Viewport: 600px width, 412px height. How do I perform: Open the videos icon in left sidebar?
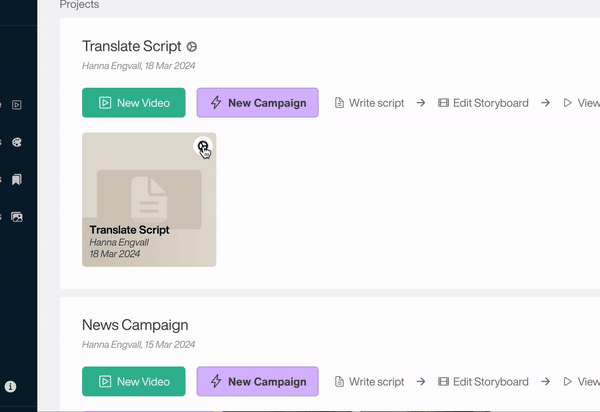point(17,104)
